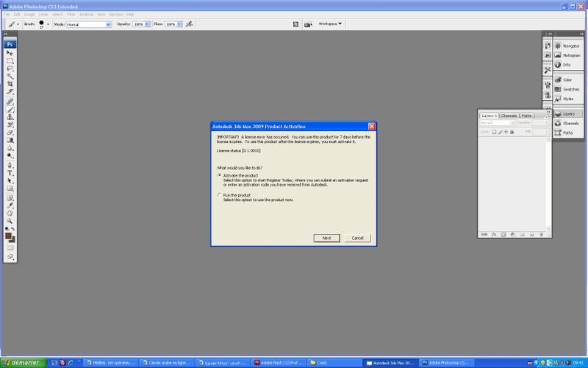Viewport: 588px width, 368px height.
Task: Open the Workspace dropdown menu
Action: tap(330, 24)
